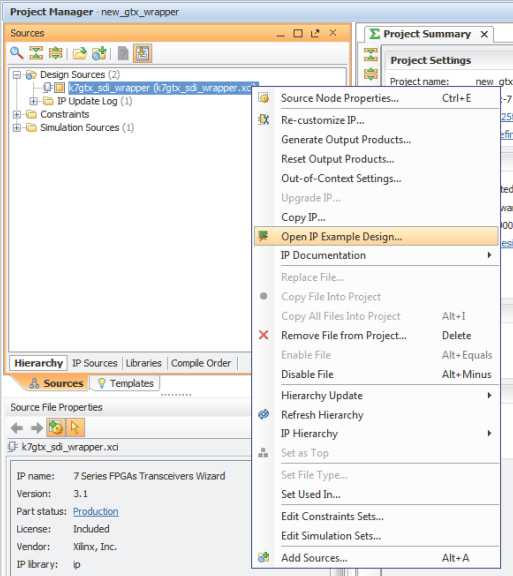Screen dimensions: 513x576
Task: Expand the IP Update Log node
Action: (33, 101)
